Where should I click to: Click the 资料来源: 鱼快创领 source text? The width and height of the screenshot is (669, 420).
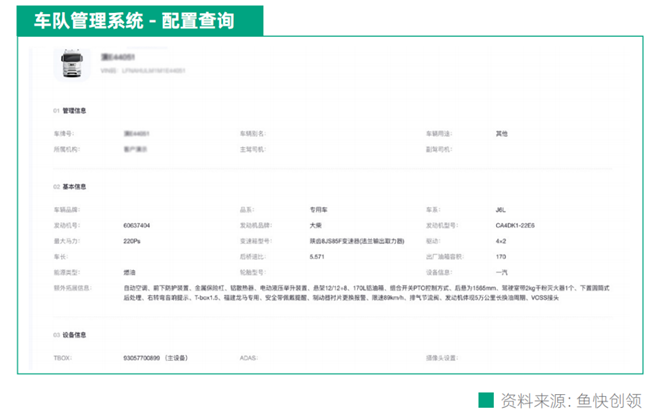click(572, 400)
